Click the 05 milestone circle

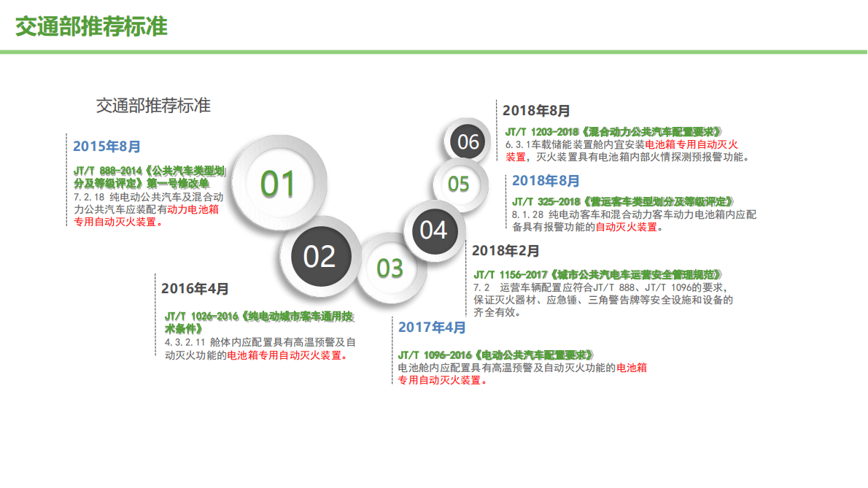pos(460,185)
